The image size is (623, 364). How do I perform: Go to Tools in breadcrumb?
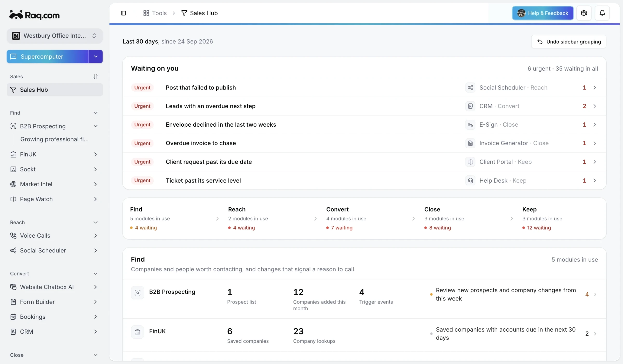(x=155, y=13)
